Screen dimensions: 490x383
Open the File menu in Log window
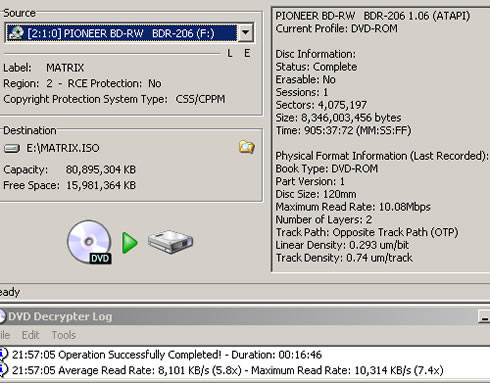tap(5, 335)
